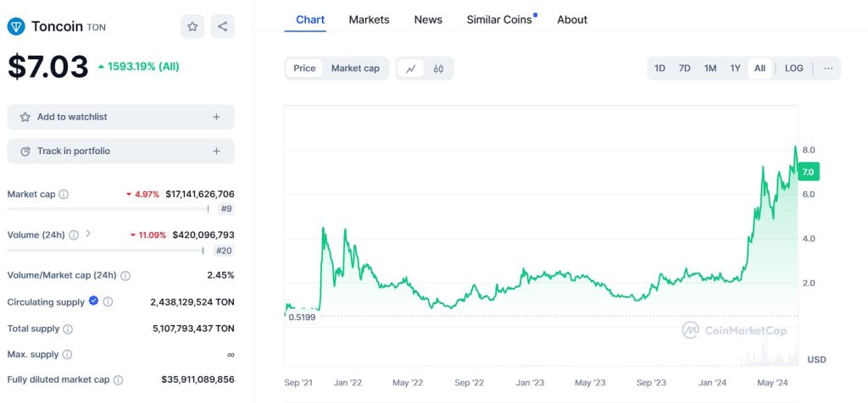This screenshot has height=403, width=868.
Task: Click the Market cap rank #9 slider
Action: pyautogui.click(x=108, y=209)
